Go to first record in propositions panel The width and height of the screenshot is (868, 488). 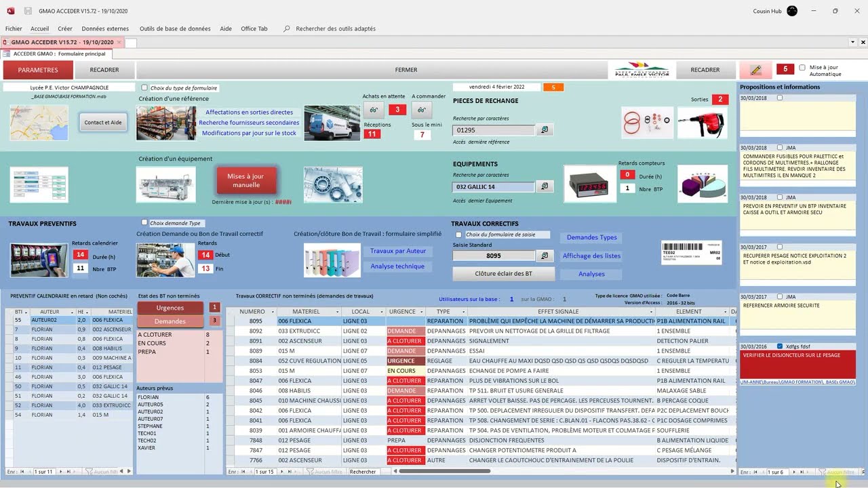[x=755, y=472]
